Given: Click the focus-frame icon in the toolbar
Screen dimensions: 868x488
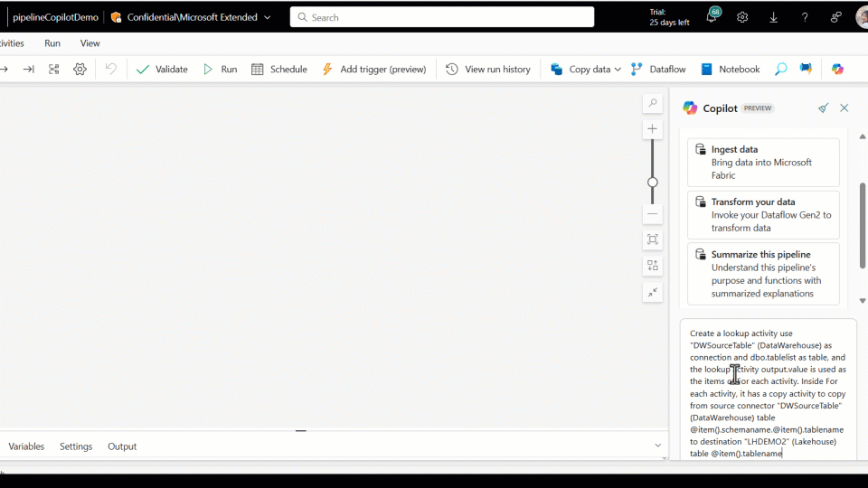Looking at the screenshot, I should pos(53,70).
